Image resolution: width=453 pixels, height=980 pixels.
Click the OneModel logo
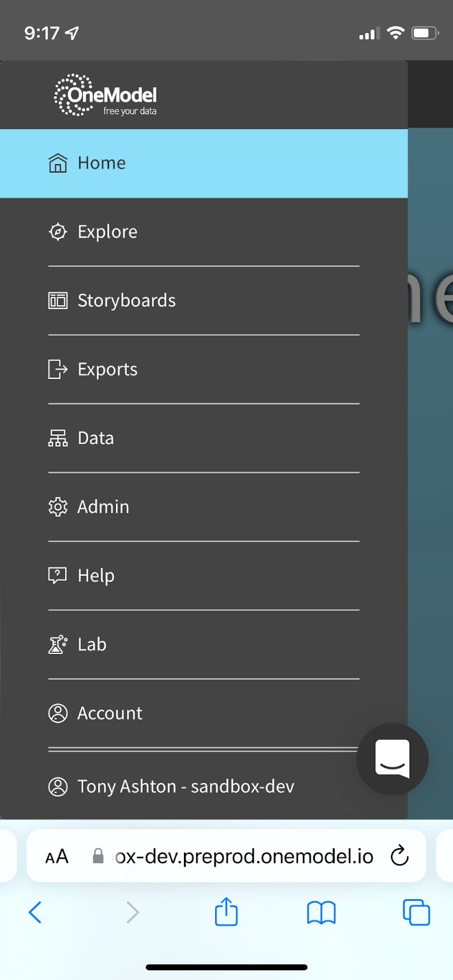(105, 96)
